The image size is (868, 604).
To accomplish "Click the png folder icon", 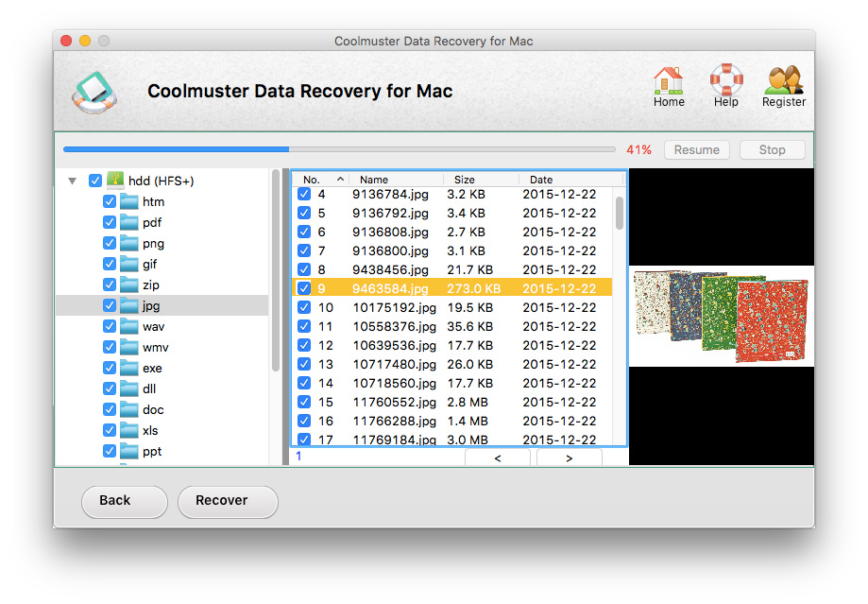I will [129, 243].
